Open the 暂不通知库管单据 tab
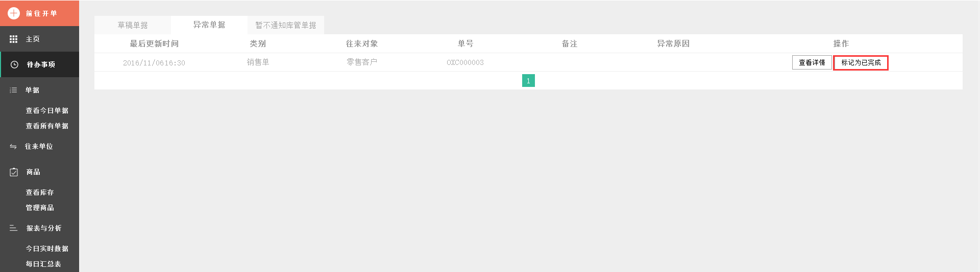The width and height of the screenshot is (980, 272). (x=285, y=25)
